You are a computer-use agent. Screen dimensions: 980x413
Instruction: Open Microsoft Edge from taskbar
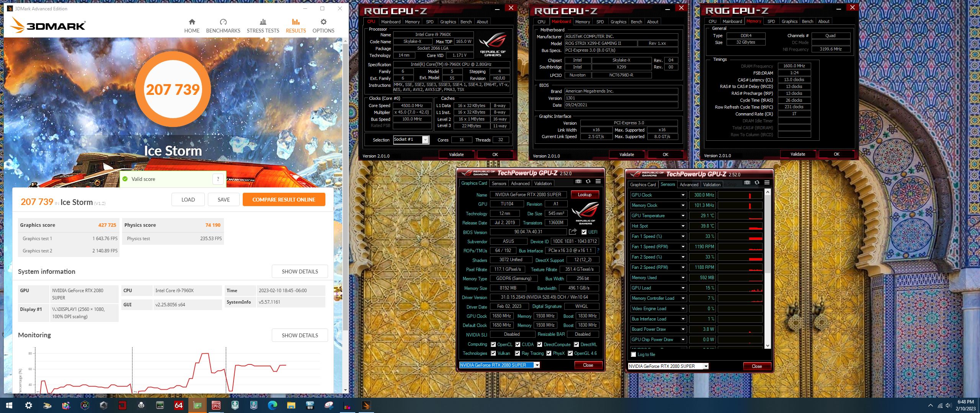(x=272, y=405)
